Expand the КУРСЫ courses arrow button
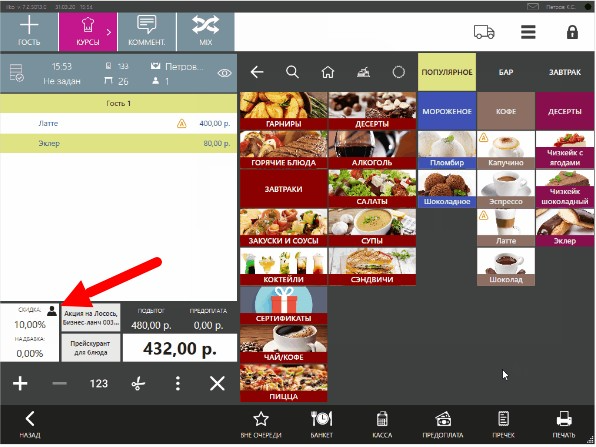This screenshot has width=596, height=447. point(88,32)
